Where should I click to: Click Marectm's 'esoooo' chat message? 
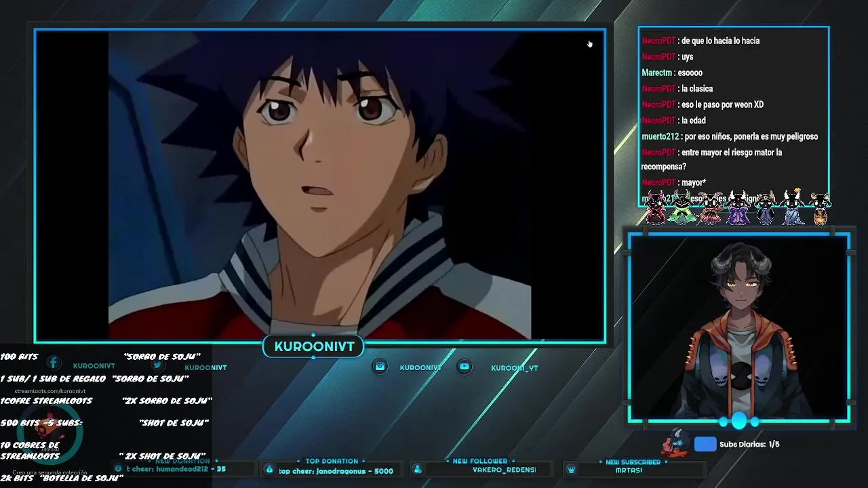point(672,73)
